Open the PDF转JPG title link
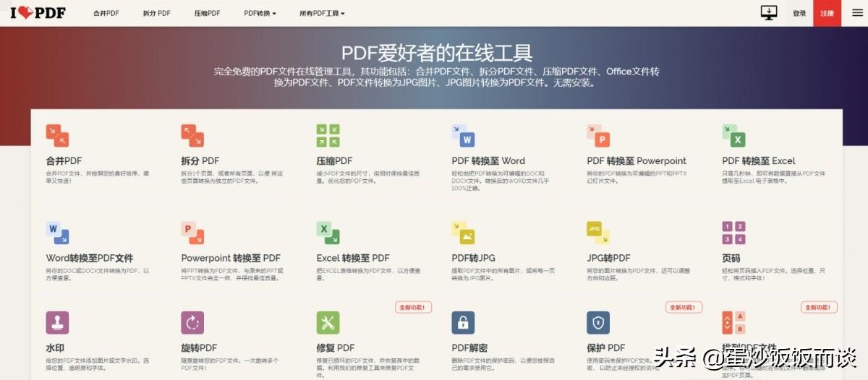This screenshot has width=868, height=380. click(473, 258)
